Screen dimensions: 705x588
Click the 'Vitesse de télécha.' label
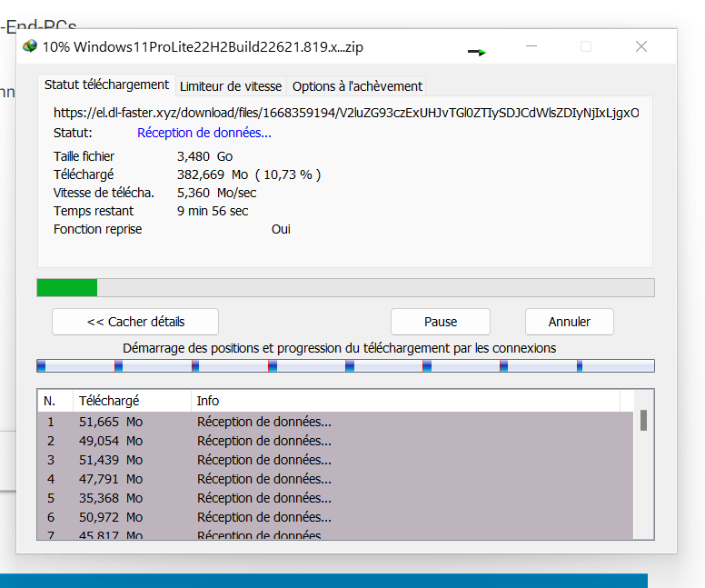tap(104, 193)
